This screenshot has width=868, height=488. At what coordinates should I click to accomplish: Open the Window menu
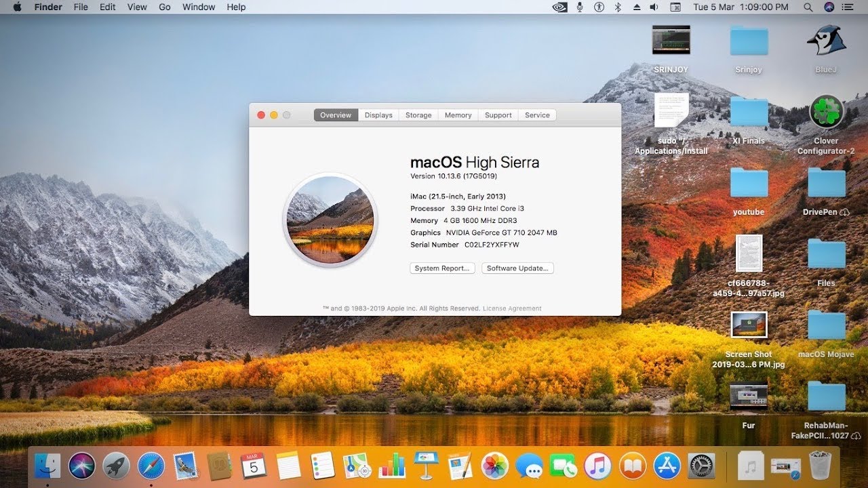[x=199, y=7]
